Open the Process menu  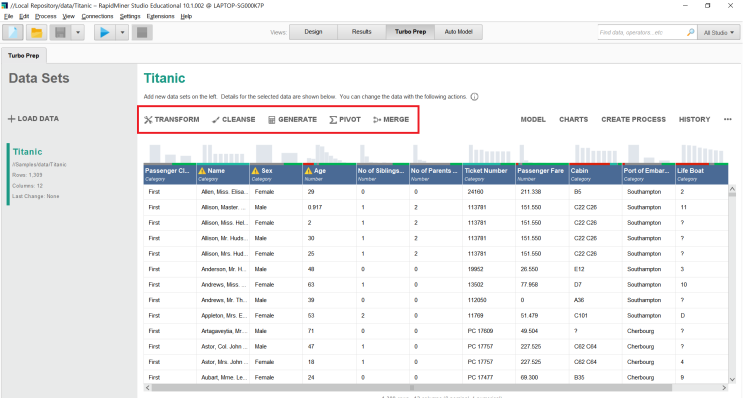45,16
